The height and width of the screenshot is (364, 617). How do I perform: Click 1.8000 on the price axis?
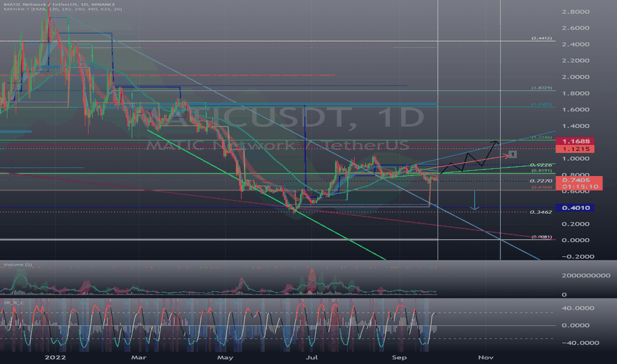(x=576, y=94)
